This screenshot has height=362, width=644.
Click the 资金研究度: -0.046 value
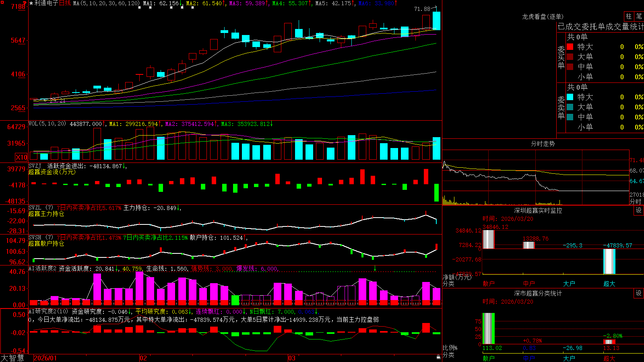click(100, 312)
